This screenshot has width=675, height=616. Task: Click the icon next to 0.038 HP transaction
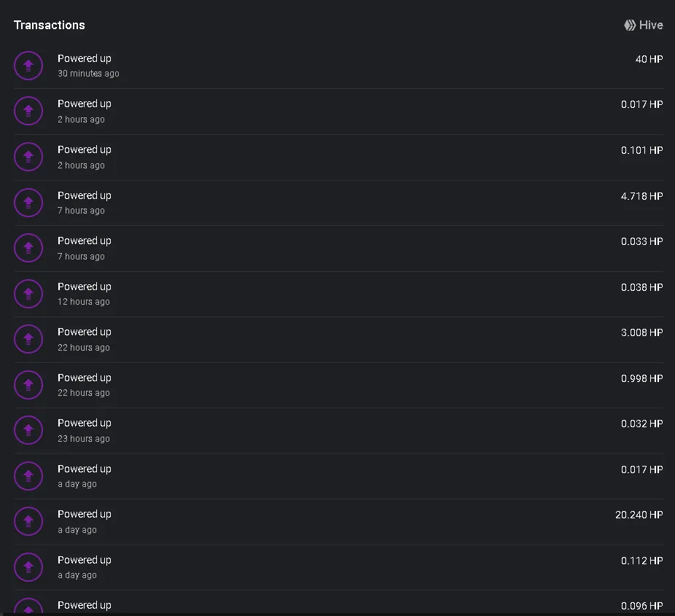pyautogui.click(x=28, y=294)
